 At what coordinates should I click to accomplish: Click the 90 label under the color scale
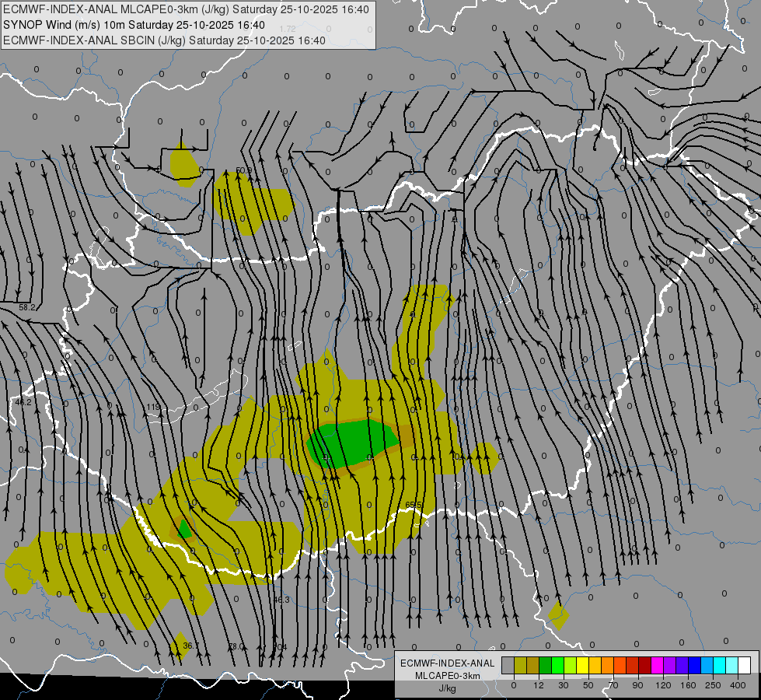coord(637,685)
